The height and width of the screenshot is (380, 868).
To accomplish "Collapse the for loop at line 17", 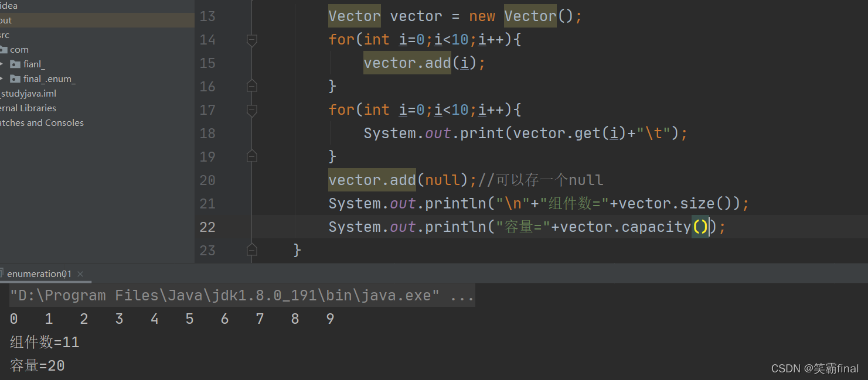I will click(252, 110).
